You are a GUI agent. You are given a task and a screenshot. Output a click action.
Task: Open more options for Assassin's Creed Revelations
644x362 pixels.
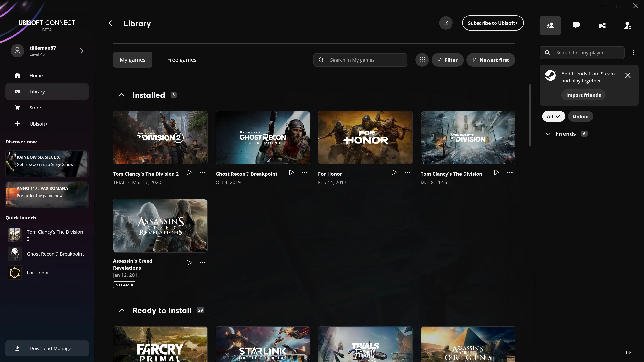coord(202,263)
